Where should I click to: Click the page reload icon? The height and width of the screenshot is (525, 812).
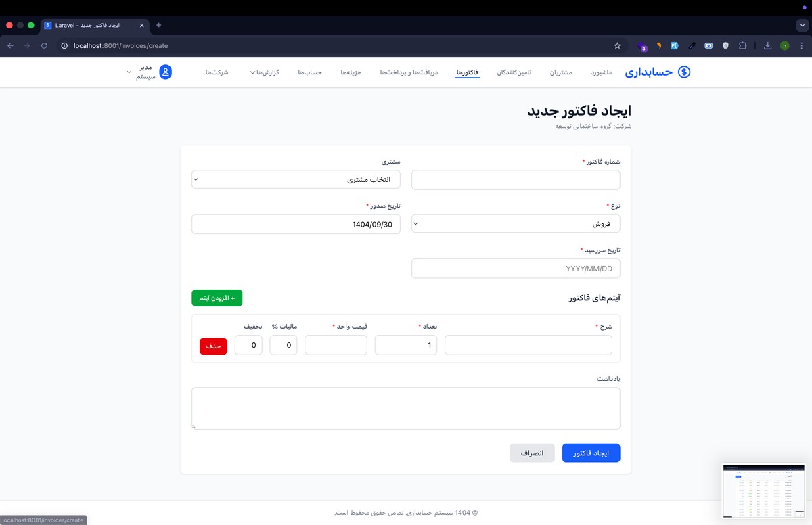[43, 45]
